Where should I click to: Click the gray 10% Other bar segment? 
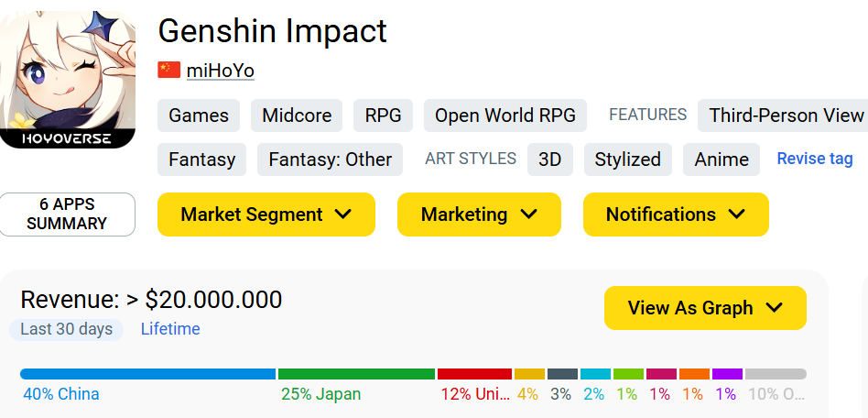[x=776, y=374]
